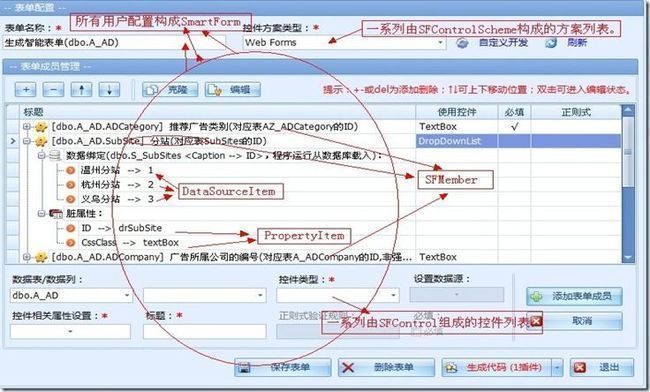
Task: Click the 添加表单成员 button
Action: click(574, 296)
